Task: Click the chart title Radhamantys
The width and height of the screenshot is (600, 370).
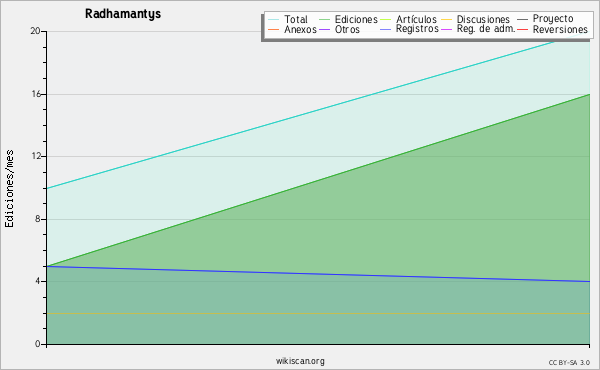Action: [x=123, y=14]
